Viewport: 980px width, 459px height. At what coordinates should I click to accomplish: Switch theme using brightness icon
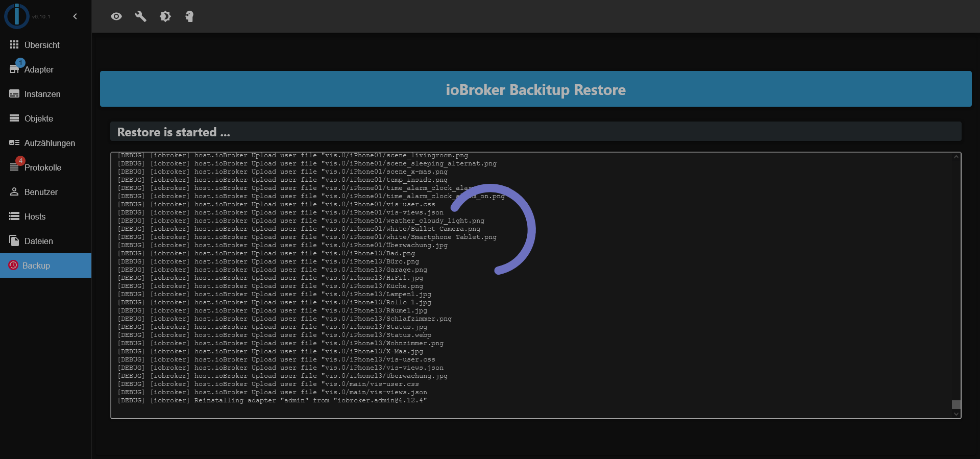[165, 16]
